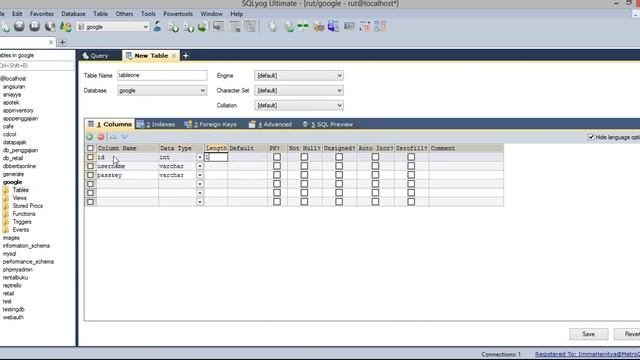640x360 pixels.
Task: Open the Others menu
Action: point(124,14)
